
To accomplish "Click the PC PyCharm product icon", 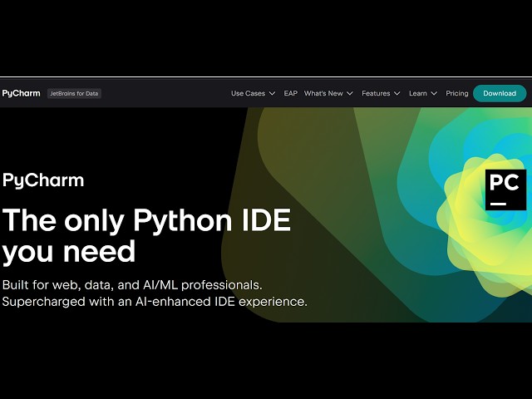I will tap(506, 190).
